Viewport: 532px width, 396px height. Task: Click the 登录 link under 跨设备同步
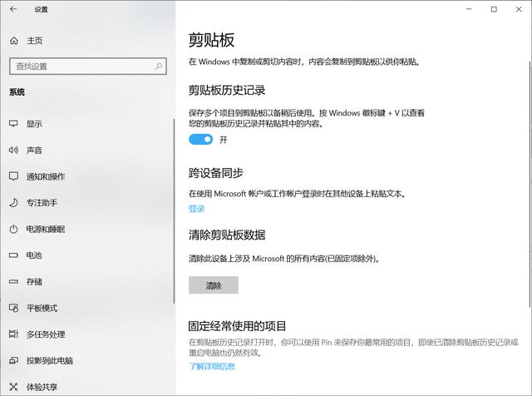click(197, 209)
